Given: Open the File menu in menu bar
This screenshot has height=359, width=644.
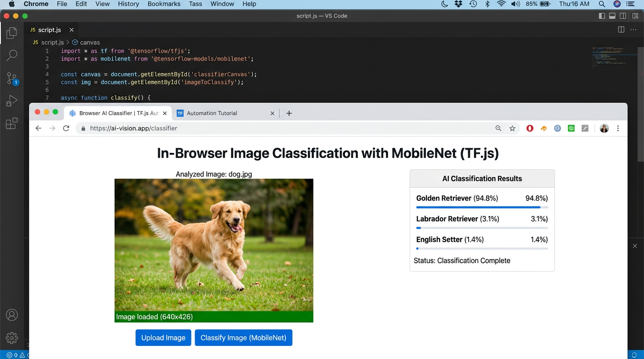Looking at the screenshot, I should click(62, 4).
